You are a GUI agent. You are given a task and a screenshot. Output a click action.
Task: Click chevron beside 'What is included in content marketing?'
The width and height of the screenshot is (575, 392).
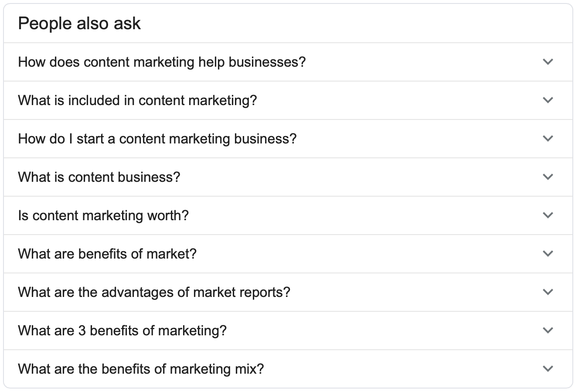coord(548,100)
